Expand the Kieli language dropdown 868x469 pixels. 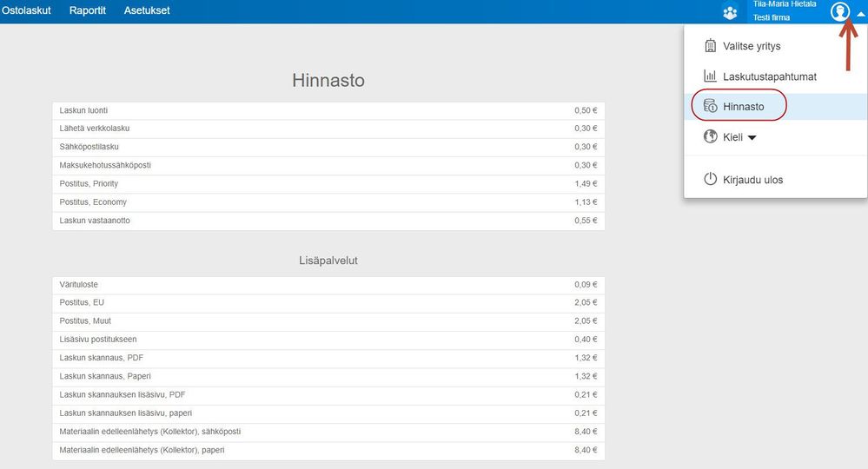click(739, 137)
